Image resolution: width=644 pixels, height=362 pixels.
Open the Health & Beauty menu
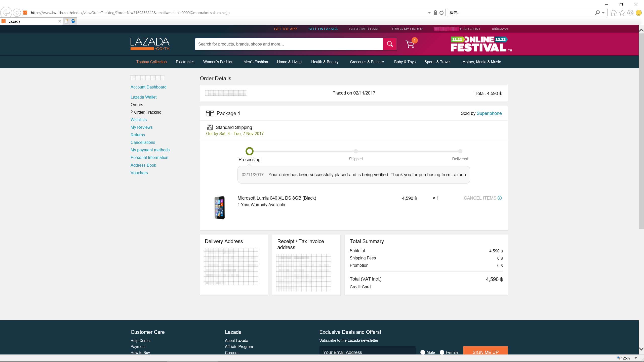[325, 62]
